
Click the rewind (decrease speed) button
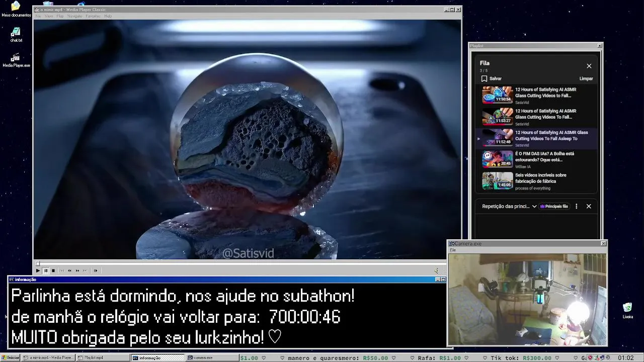click(69, 270)
